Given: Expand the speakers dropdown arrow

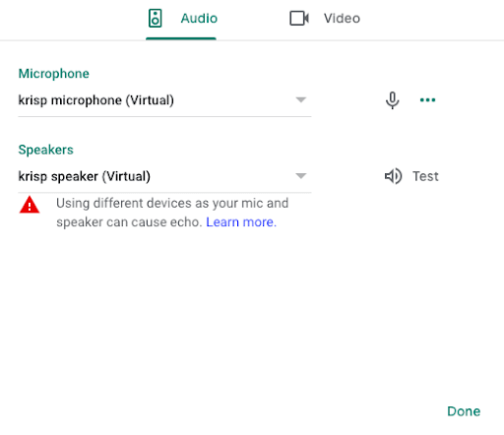Looking at the screenshot, I should click(x=300, y=176).
